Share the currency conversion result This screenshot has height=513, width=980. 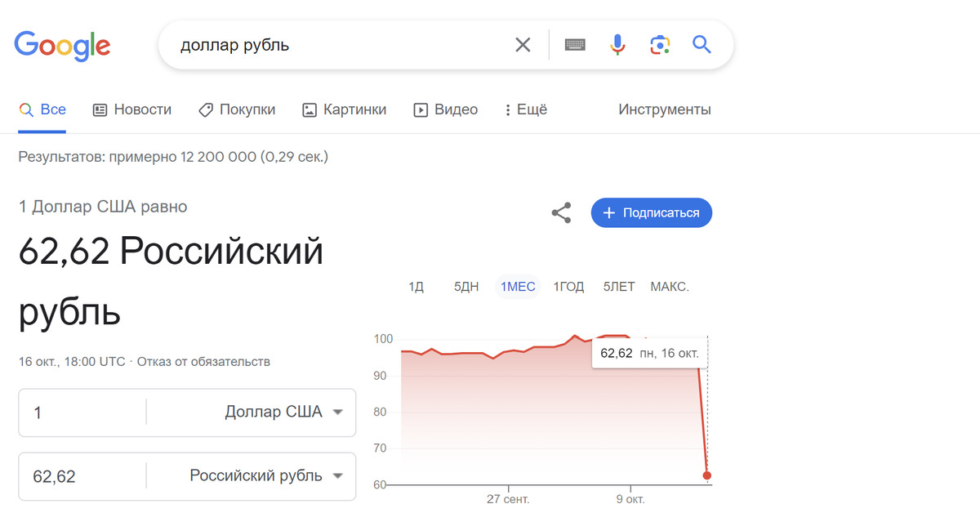point(561,213)
